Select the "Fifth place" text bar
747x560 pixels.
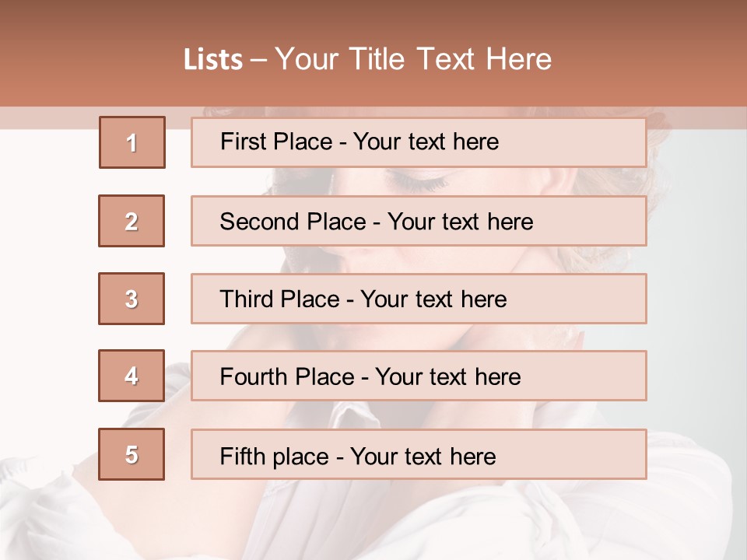419,454
